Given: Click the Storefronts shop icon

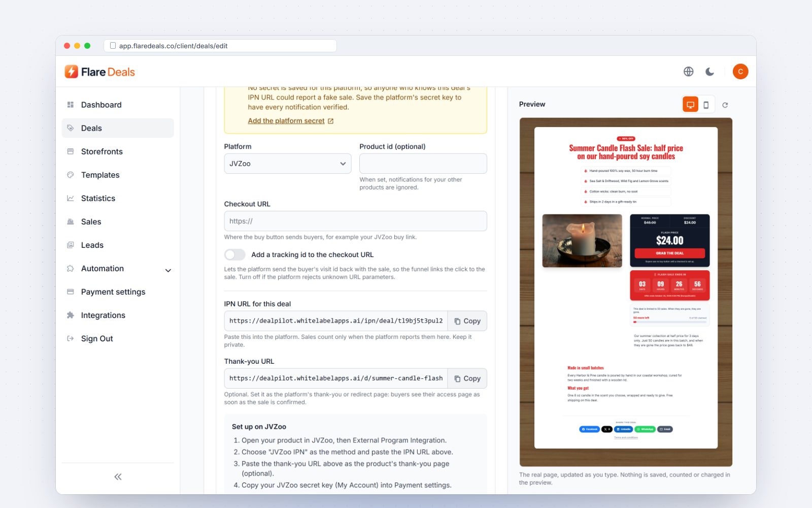Looking at the screenshot, I should tap(71, 151).
